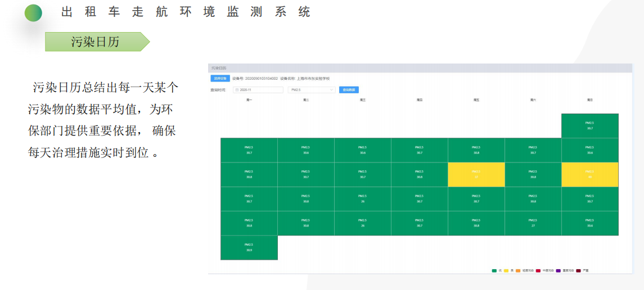The image size is (644, 290).
Task: Click the 周四 weekday column header
Action: pos(420,99)
